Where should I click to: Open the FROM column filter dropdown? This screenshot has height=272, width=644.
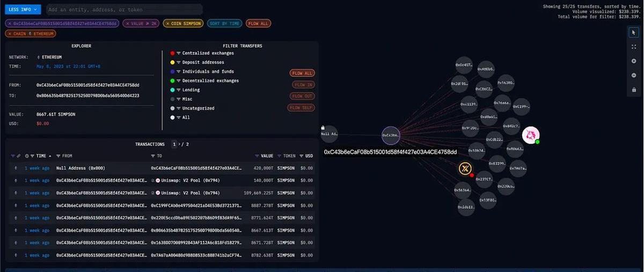point(58,156)
